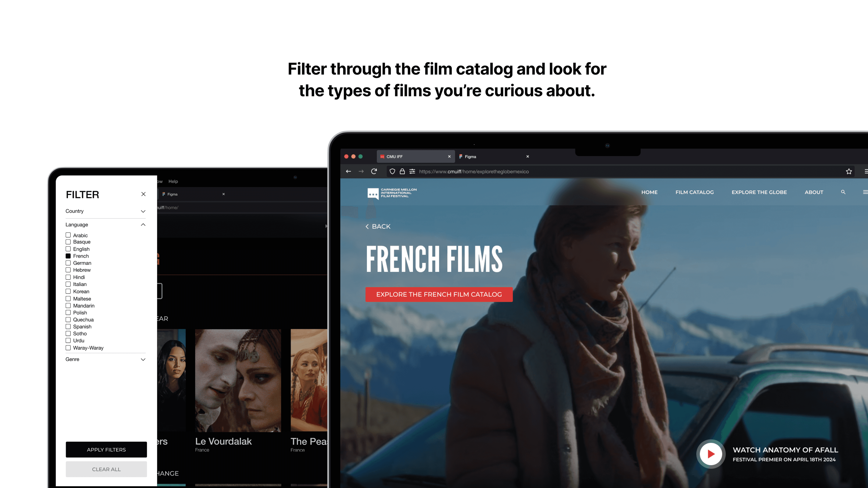Uncheck the French language checkbox
Viewport: 868px width, 488px height.
click(x=68, y=256)
